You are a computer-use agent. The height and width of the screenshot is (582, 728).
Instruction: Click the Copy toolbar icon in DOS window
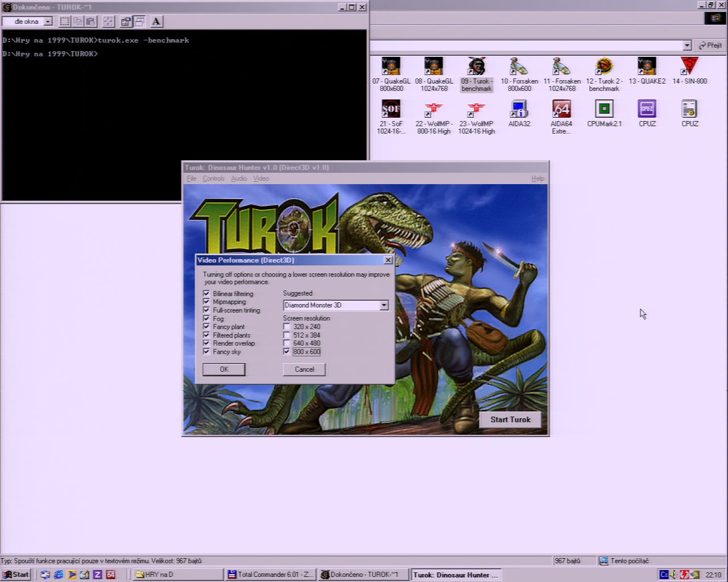pos(78,22)
